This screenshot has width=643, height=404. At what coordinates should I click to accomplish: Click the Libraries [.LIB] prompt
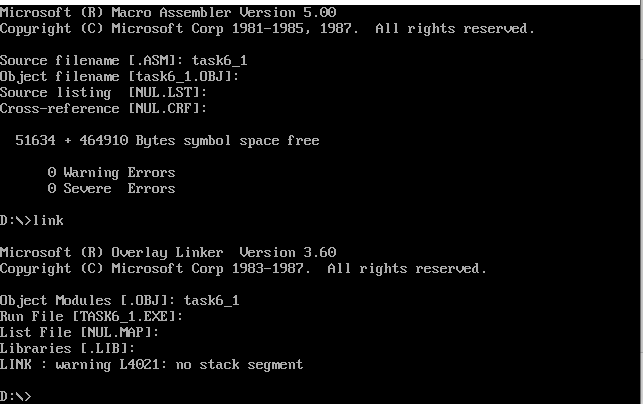[67, 349]
